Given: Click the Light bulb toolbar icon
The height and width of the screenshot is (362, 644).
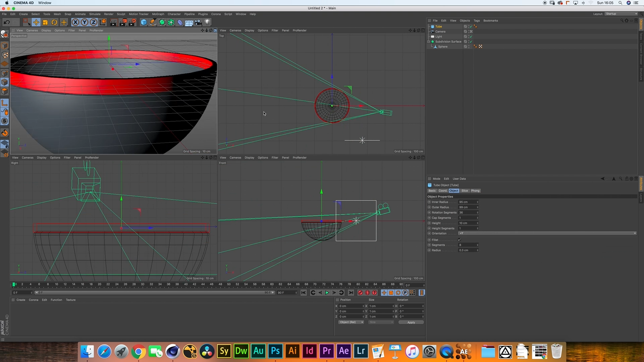Looking at the screenshot, I should click(207, 22).
